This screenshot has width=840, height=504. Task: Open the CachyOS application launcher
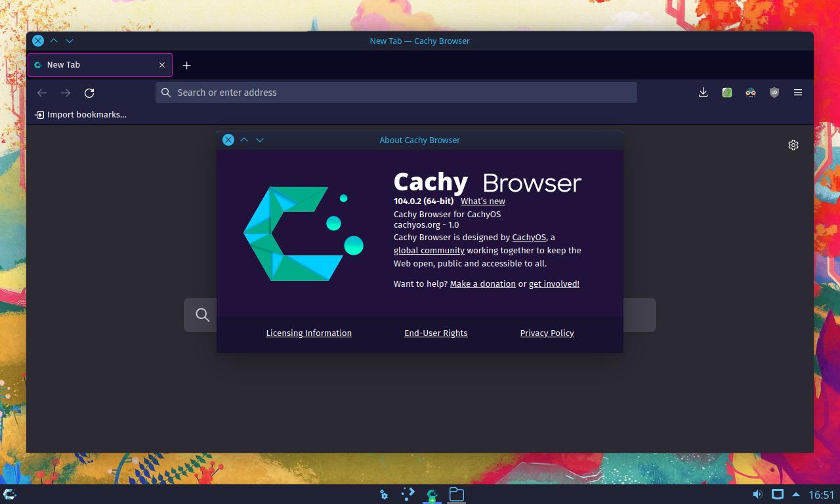(x=10, y=494)
